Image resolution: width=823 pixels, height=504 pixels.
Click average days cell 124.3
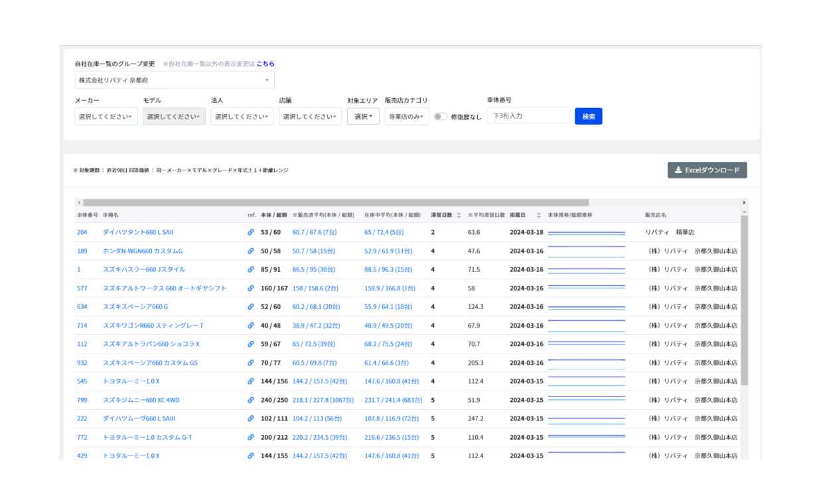[x=476, y=307]
